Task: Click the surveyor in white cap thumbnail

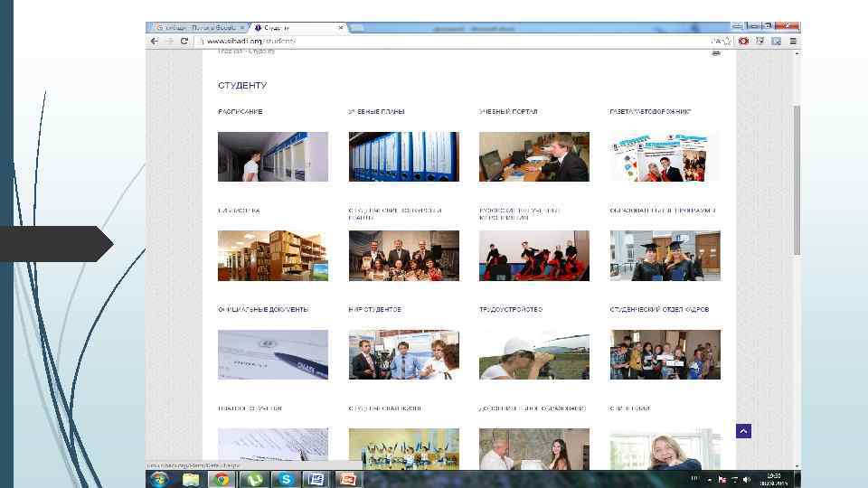Action: coord(534,354)
